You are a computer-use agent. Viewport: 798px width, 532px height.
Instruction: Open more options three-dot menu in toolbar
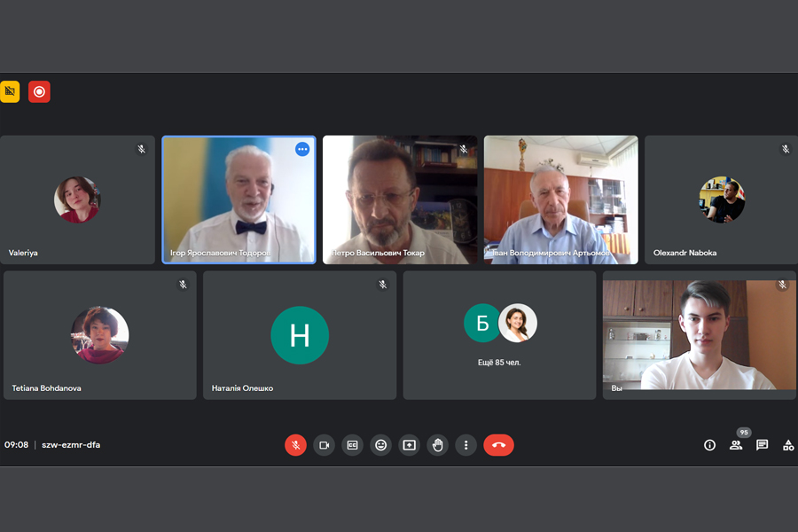pos(465,445)
